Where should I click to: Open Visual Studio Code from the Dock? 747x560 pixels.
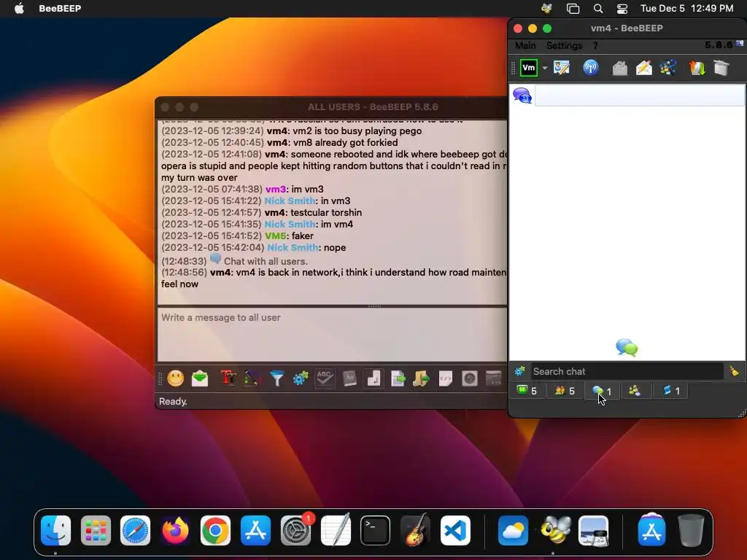(x=455, y=530)
